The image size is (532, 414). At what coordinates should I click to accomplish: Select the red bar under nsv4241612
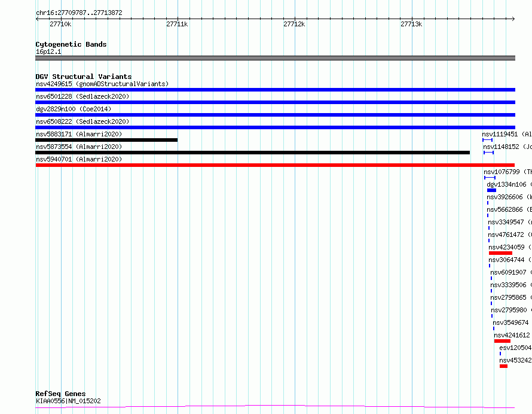click(x=503, y=341)
